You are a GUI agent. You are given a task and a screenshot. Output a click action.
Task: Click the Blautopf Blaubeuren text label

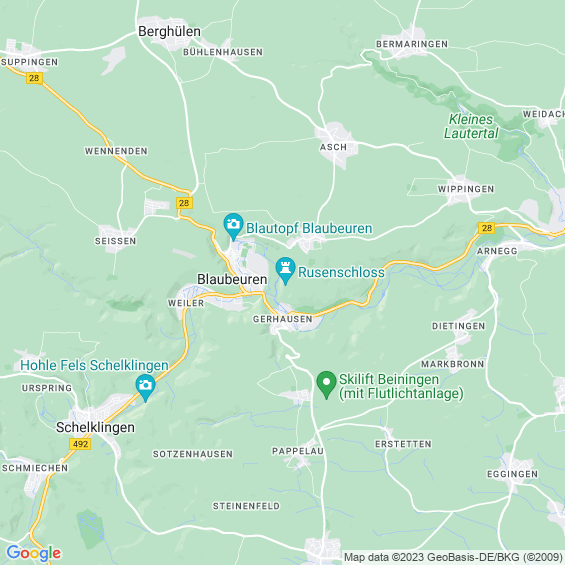(x=309, y=228)
